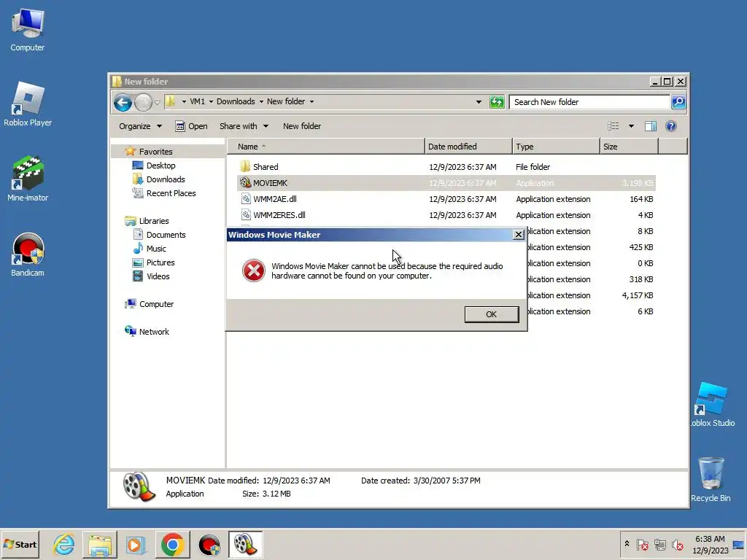Select the VM1 breadcrumb segment

coord(197,101)
